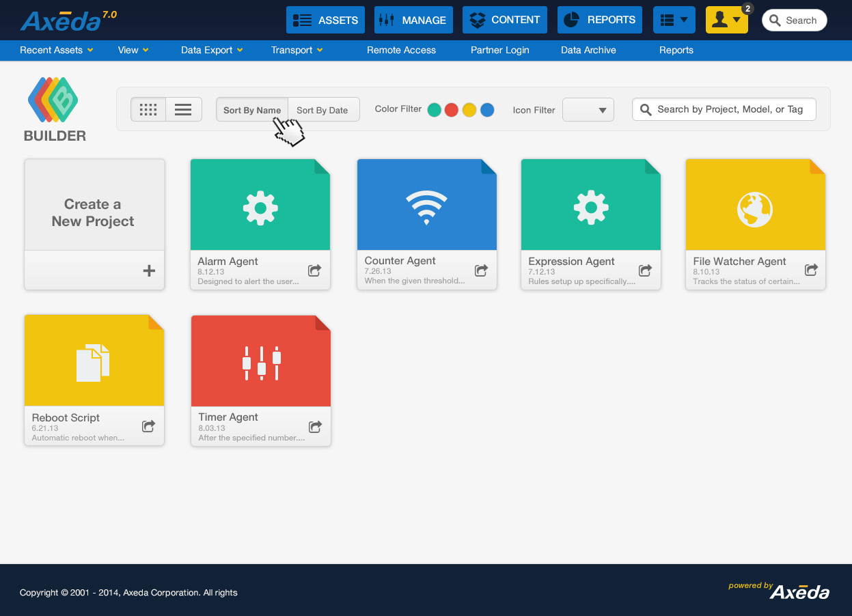Share the Expression Agent project

tap(645, 270)
